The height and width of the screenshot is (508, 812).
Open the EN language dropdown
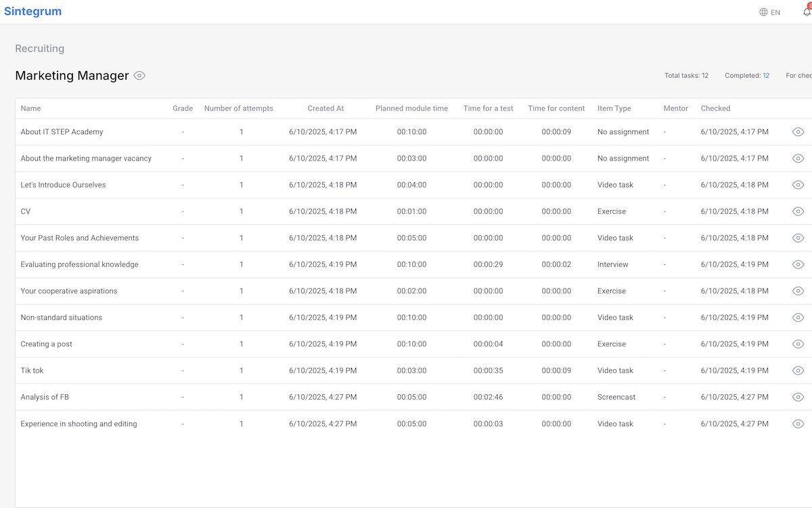[775, 12]
